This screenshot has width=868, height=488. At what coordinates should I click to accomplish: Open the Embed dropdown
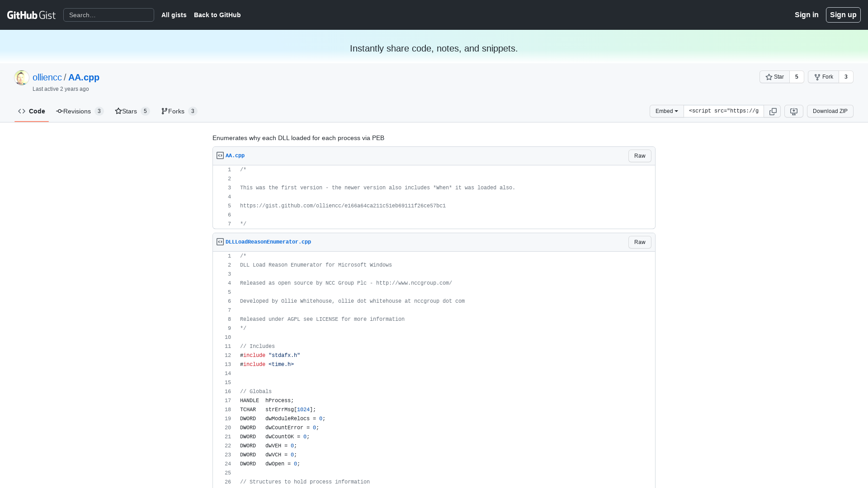[666, 111]
